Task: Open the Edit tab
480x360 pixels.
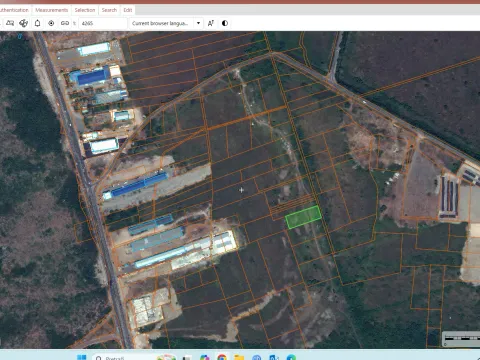Action: [x=128, y=10]
